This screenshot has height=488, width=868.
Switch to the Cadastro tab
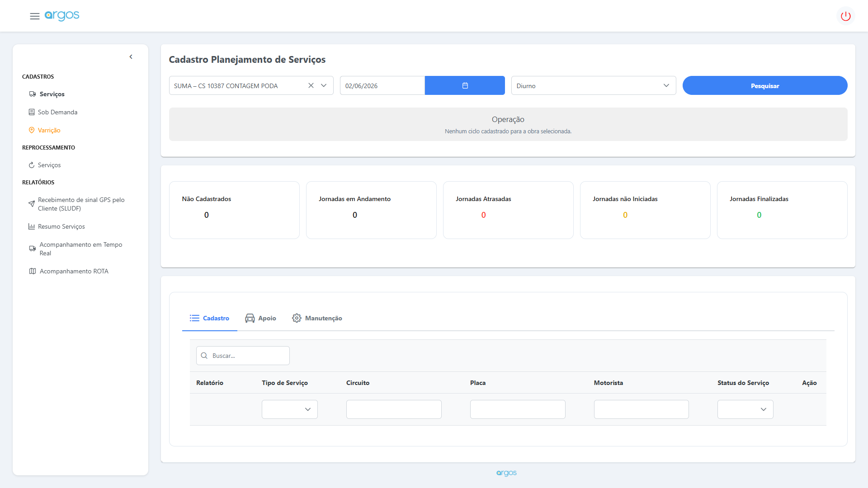210,318
